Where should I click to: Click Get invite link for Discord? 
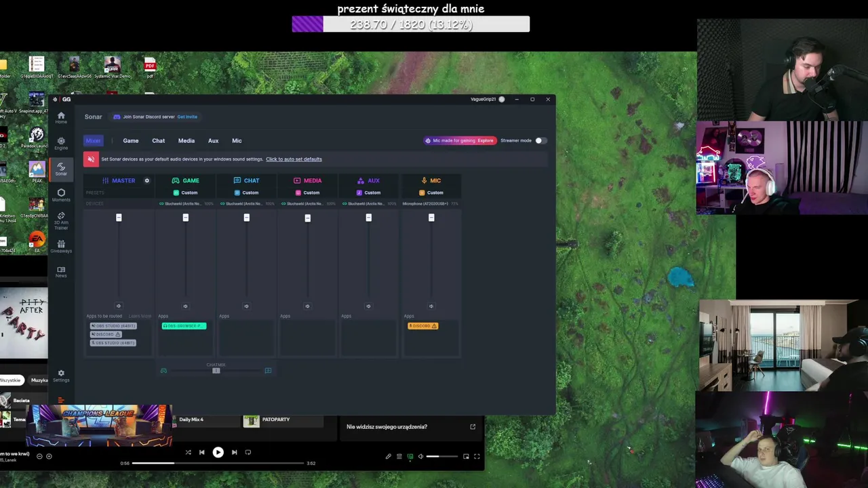click(x=187, y=117)
